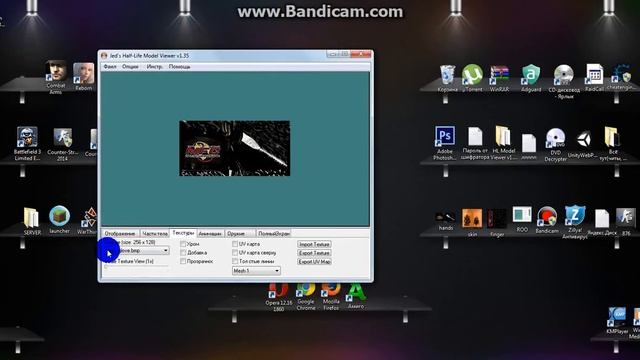
Task: Open the SERVER folder on desktop
Action: click(x=32, y=221)
